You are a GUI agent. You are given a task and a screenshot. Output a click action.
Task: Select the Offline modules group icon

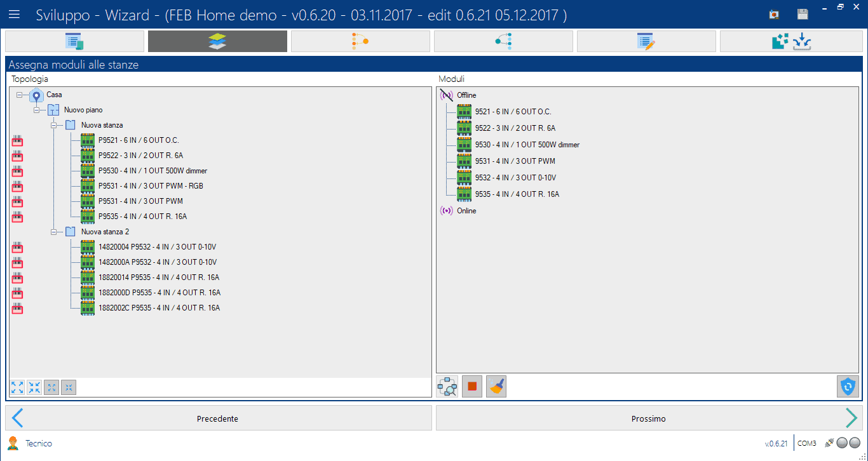point(447,95)
